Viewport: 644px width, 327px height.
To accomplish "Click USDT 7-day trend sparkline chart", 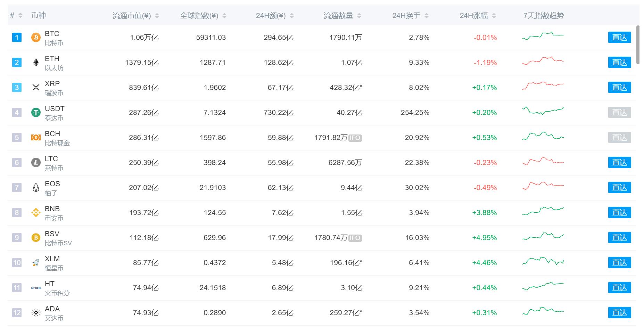I will click(543, 111).
